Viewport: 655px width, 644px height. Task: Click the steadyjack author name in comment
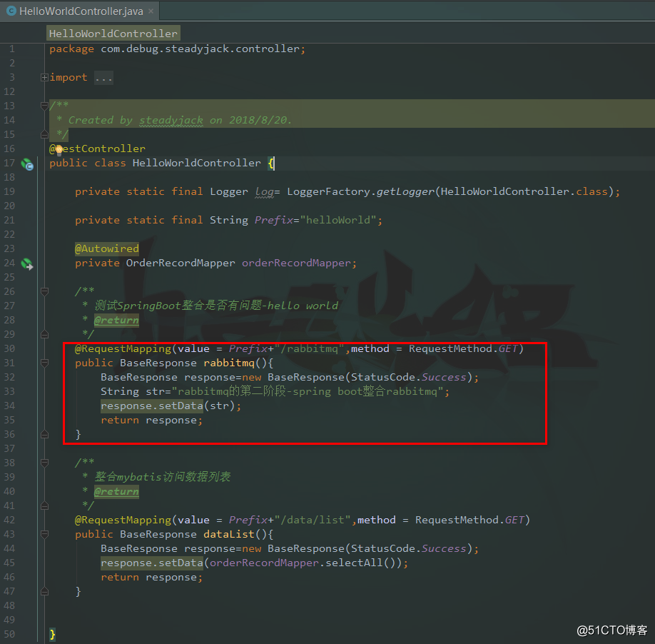pyautogui.click(x=171, y=121)
